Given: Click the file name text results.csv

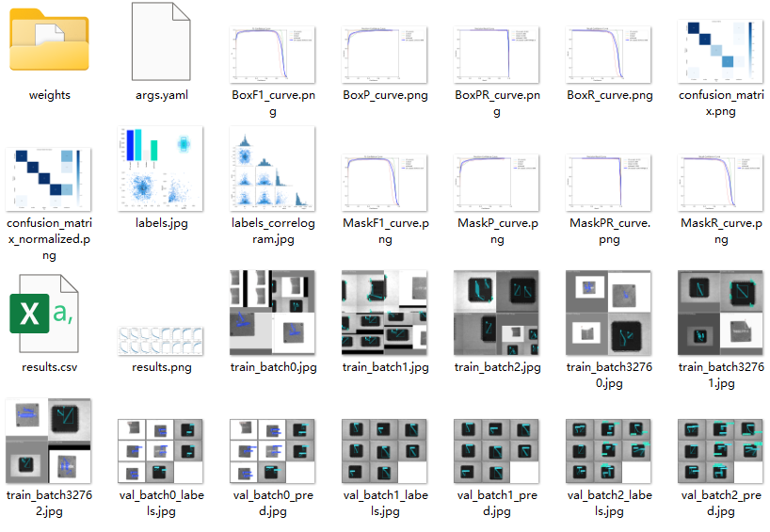Looking at the screenshot, I should pyautogui.click(x=50, y=367).
